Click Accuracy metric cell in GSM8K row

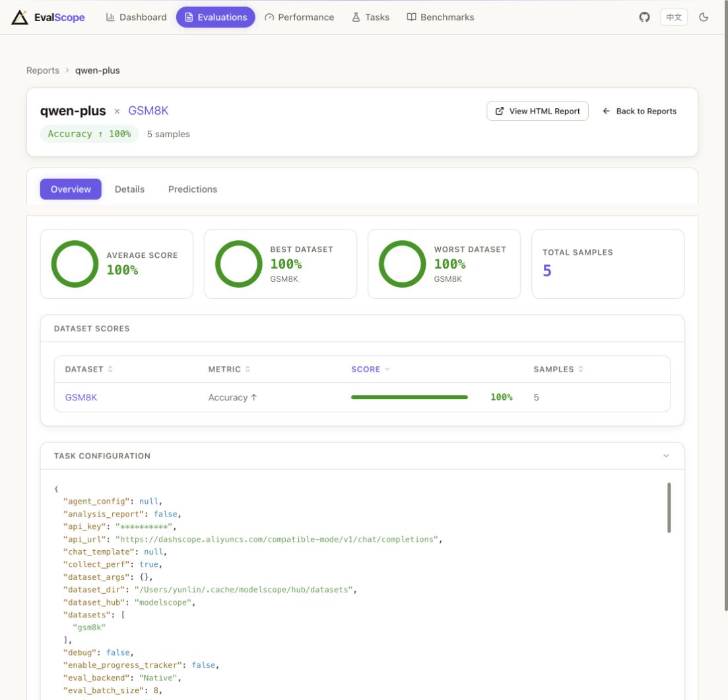(232, 397)
